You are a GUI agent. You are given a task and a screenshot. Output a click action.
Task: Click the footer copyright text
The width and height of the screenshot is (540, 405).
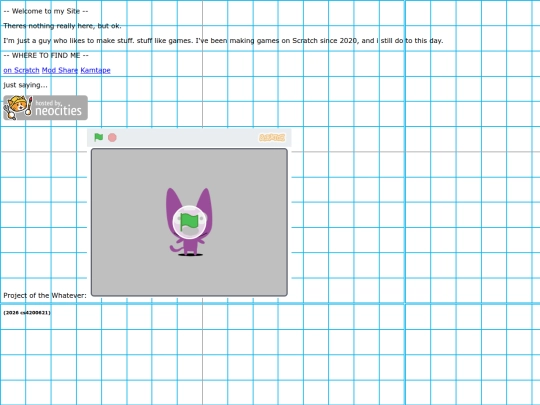click(x=27, y=313)
